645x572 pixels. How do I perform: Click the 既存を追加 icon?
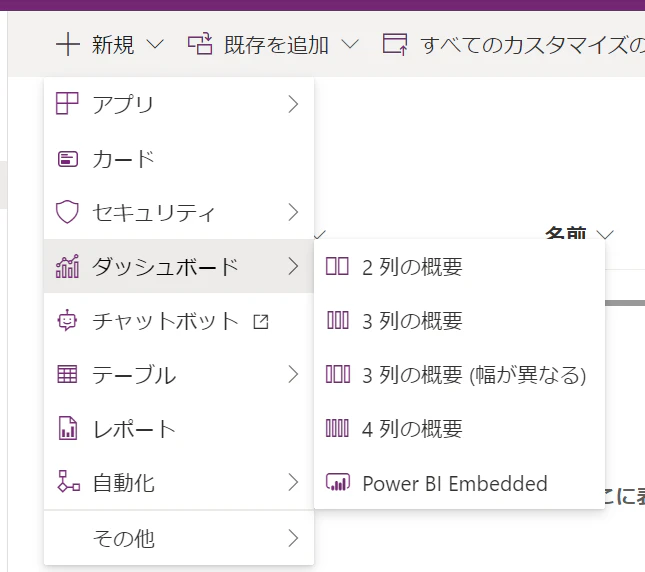(200, 44)
